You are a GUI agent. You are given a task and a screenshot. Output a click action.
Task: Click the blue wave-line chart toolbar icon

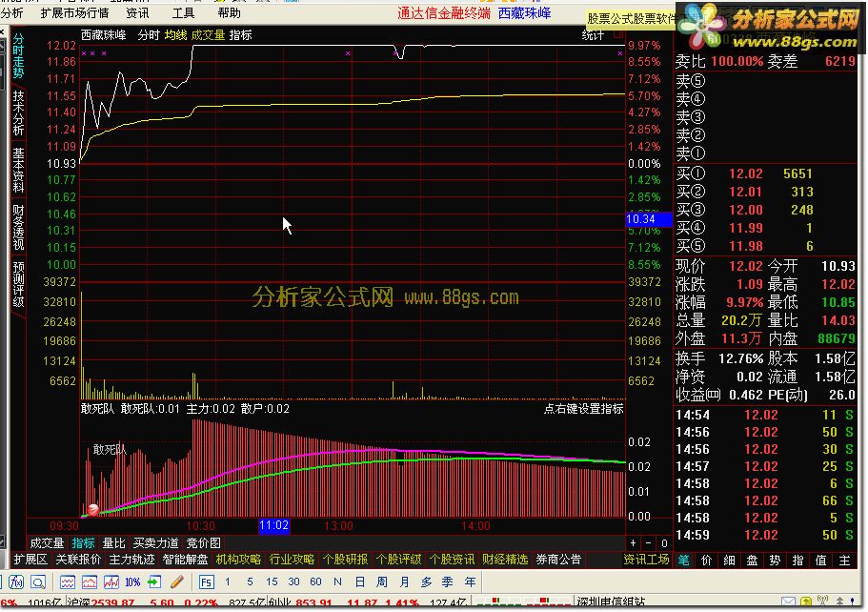click(68, 581)
